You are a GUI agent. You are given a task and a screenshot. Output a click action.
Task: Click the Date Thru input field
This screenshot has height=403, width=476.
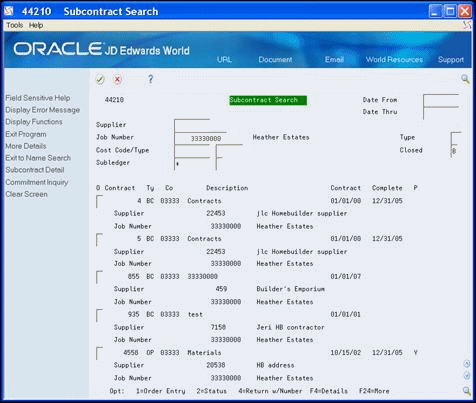(x=441, y=113)
